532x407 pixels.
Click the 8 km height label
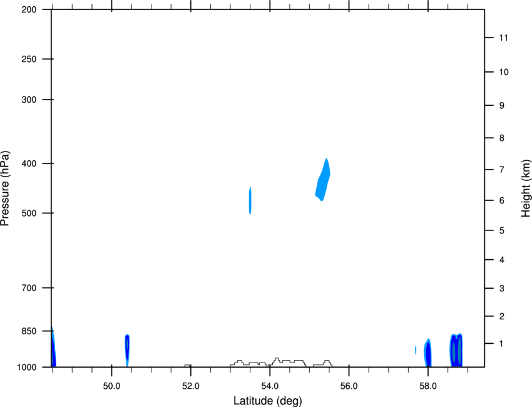pyautogui.click(x=502, y=138)
